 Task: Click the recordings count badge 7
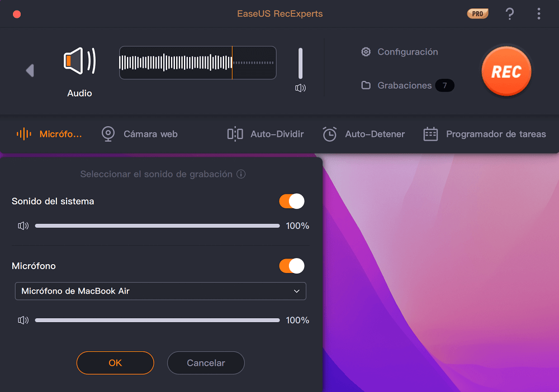click(x=444, y=85)
